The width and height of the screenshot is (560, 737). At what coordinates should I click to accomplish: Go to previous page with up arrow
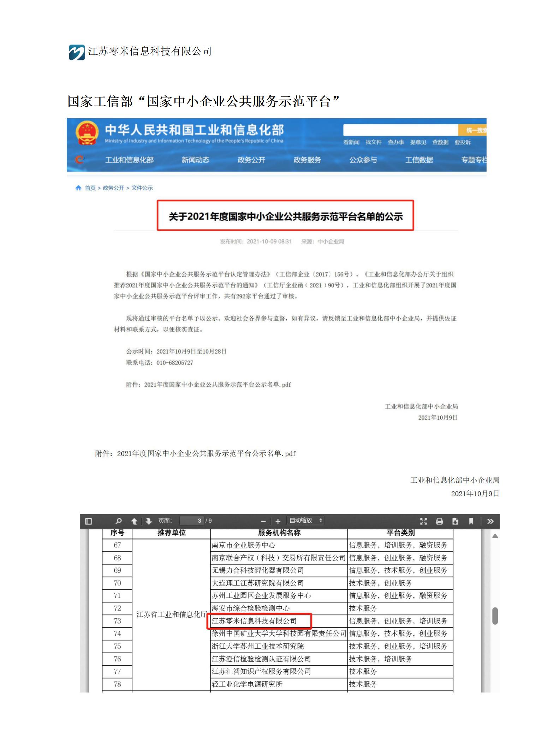[x=134, y=521]
